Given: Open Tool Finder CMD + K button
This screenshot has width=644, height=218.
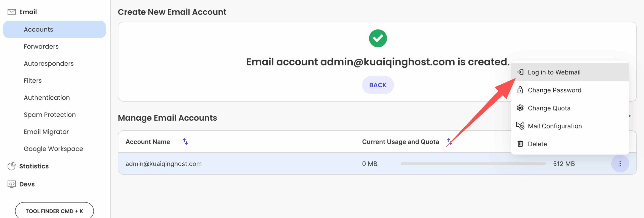Looking at the screenshot, I should point(54,211).
